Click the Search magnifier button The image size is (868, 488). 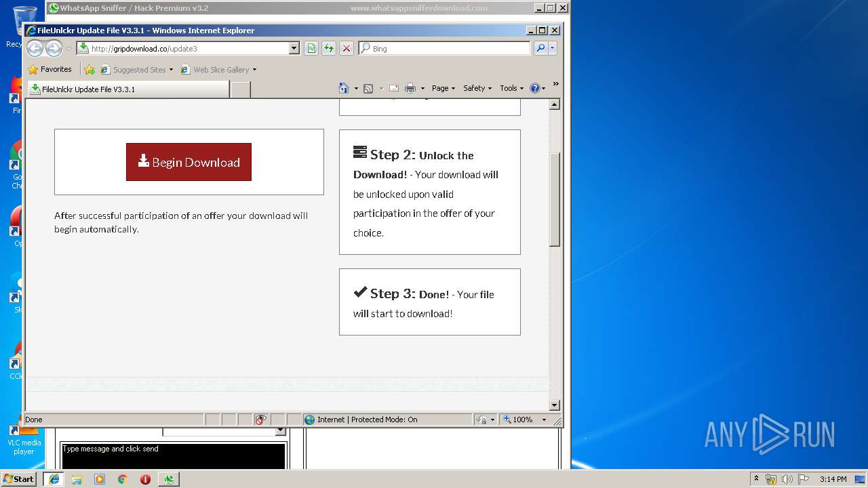[x=540, y=48]
